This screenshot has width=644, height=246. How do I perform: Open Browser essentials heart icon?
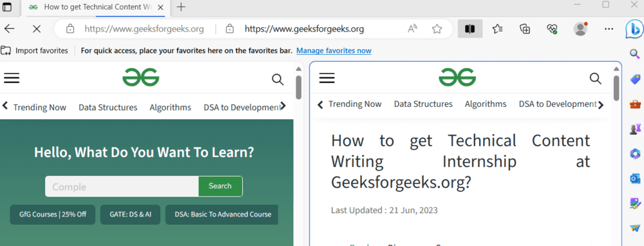pos(552,29)
